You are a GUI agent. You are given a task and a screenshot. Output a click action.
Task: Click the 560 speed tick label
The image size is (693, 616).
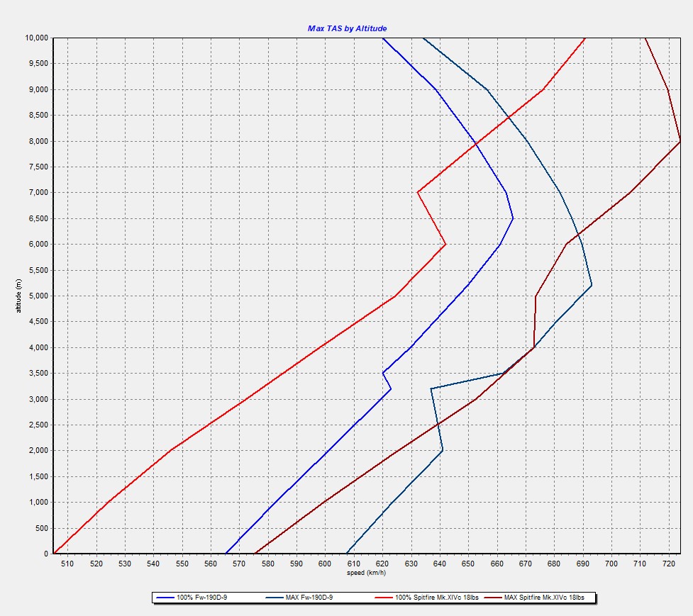pos(211,564)
